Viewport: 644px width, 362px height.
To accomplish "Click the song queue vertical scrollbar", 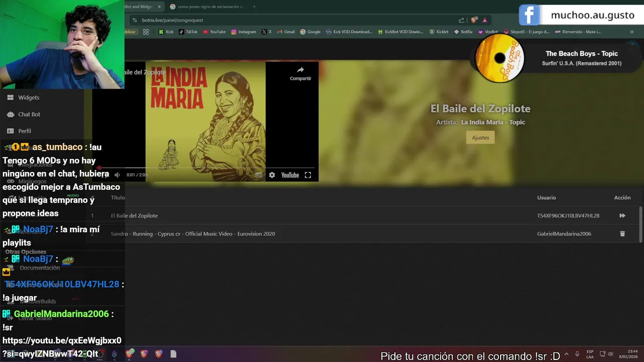I will coord(640,224).
